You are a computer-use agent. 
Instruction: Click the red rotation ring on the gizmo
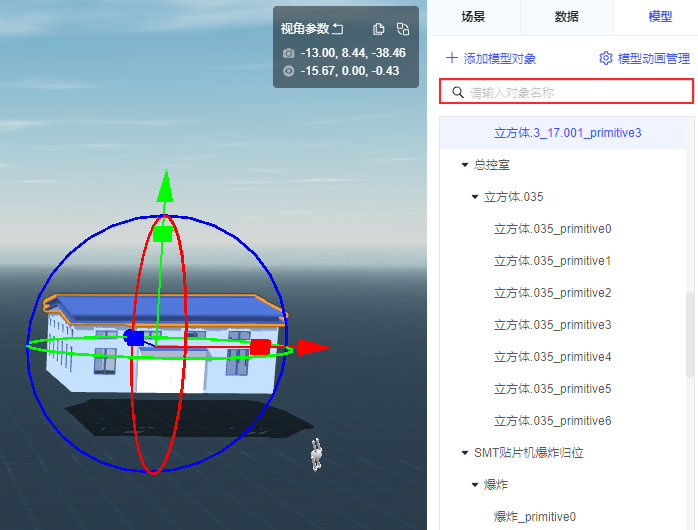(x=184, y=285)
